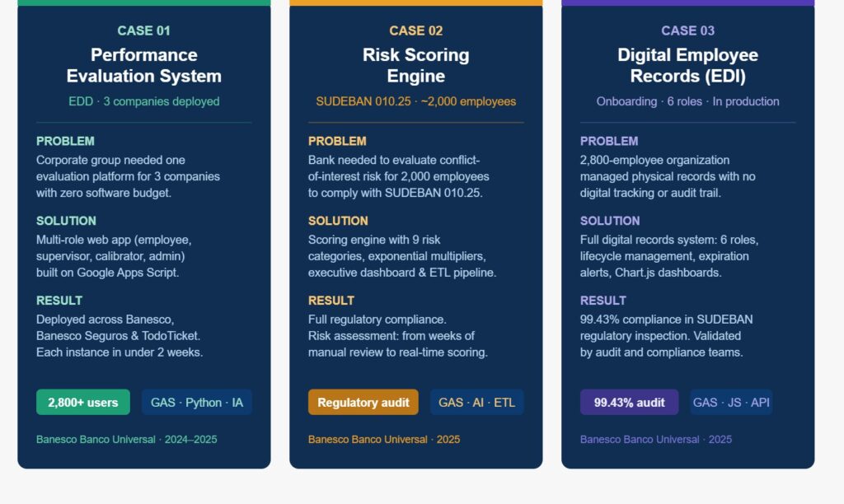Click purple 'Banesco Banco Universal · 2025' footer
Image resolution: width=844 pixels, height=504 pixels.
pos(655,440)
